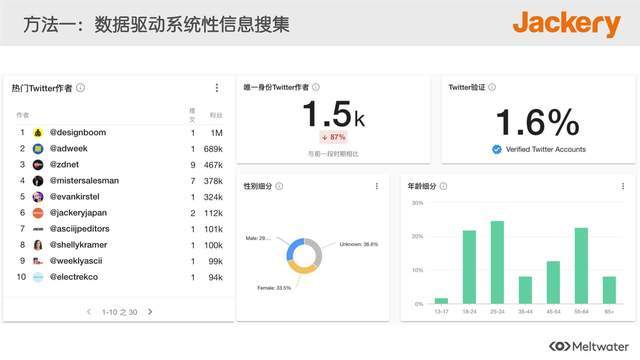The width and height of the screenshot is (640, 360).
Task: Open three-dot menu of 年龄细分 panel
Action: tap(623, 186)
